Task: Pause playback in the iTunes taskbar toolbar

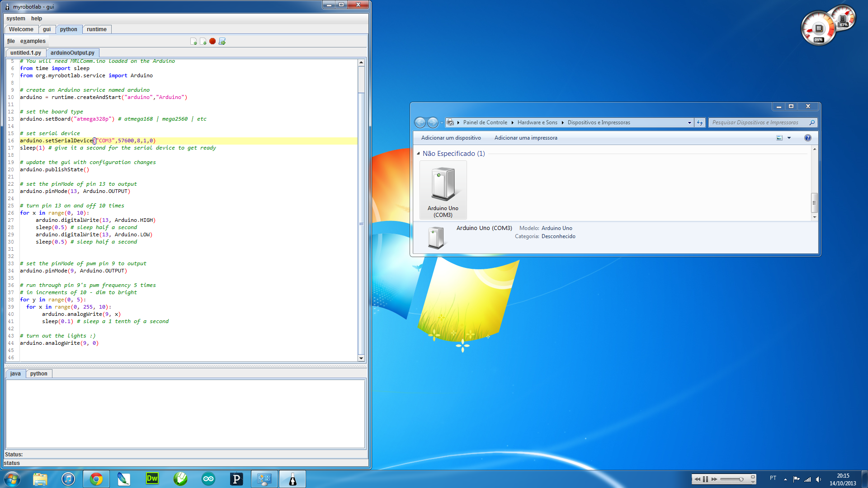Action: tap(705, 479)
